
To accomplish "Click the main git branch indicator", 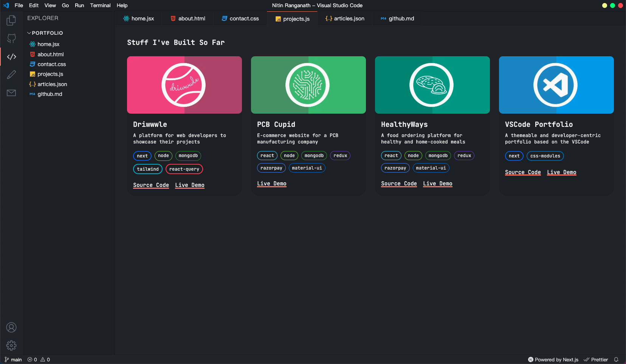I will pyautogui.click(x=13, y=359).
